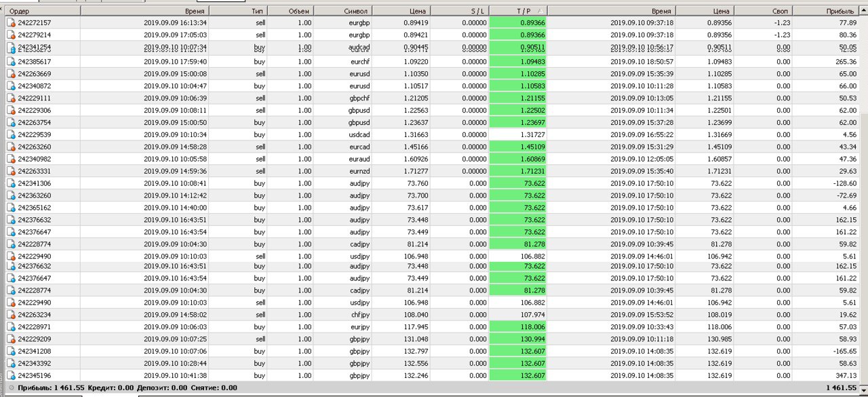Viewport: 868px width, 397px height.
Task: Click the green T/P cell 130.994
Action: (x=517, y=339)
